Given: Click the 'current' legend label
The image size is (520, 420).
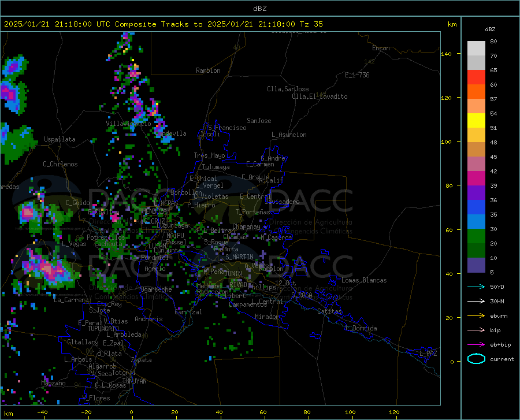Looking at the screenshot, I should (502, 359).
